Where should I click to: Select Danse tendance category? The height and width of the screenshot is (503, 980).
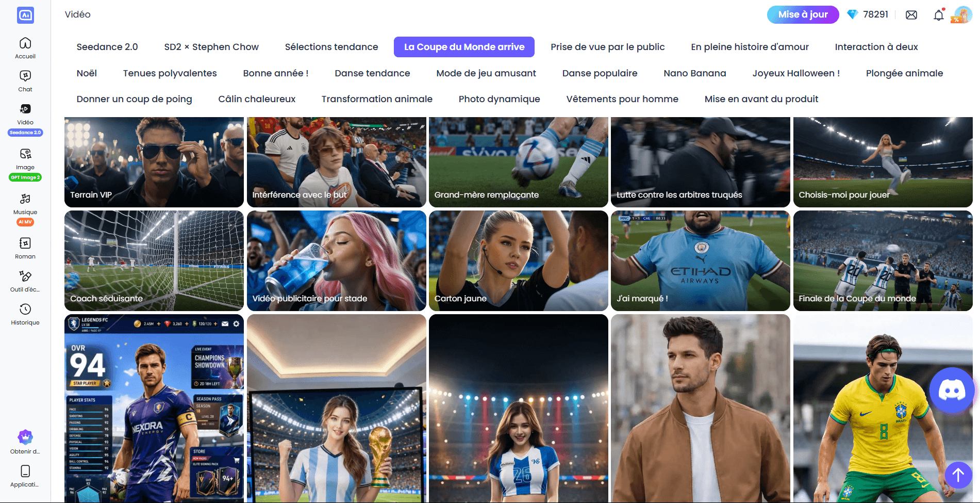[x=372, y=73]
